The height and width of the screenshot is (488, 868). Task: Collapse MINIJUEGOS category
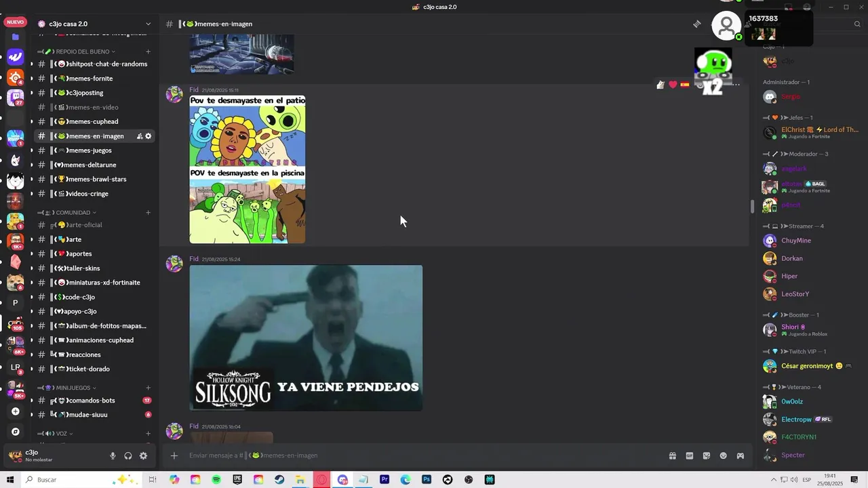click(73, 388)
